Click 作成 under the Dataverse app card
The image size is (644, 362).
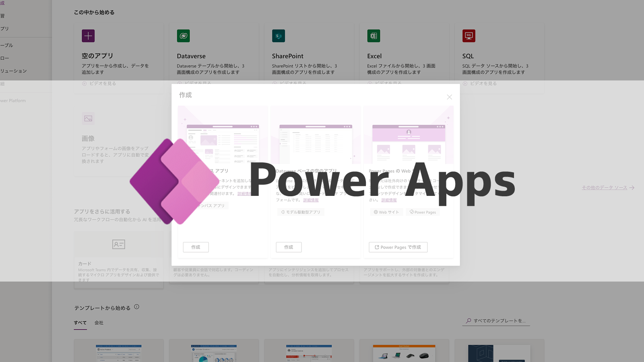[x=289, y=247]
